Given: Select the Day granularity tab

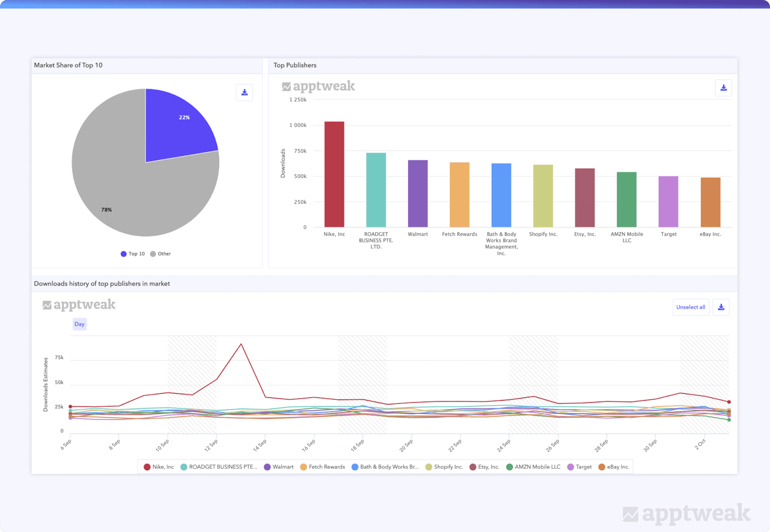Looking at the screenshot, I should pyautogui.click(x=79, y=324).
